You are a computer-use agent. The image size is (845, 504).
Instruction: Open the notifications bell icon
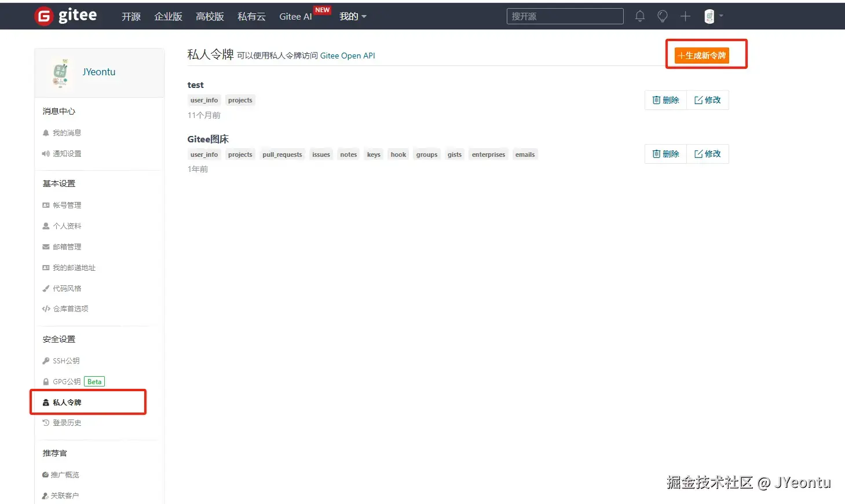tap(640, 16)
